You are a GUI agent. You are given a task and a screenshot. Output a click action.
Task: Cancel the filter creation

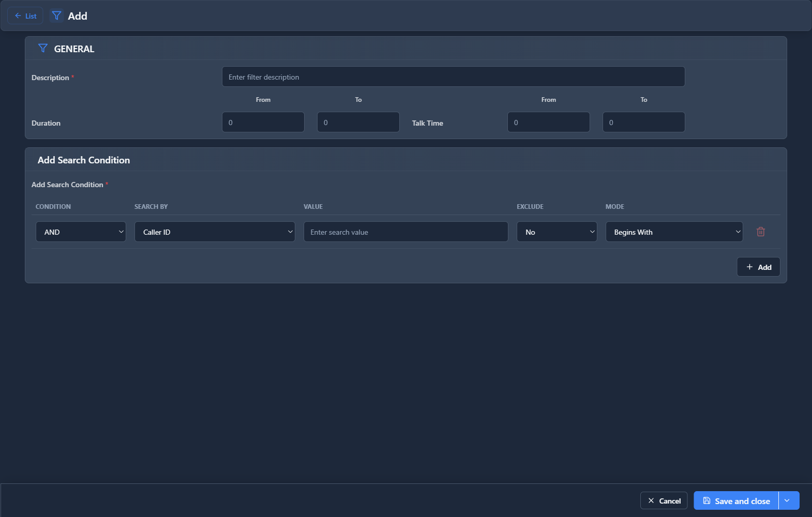coord(664,500)
